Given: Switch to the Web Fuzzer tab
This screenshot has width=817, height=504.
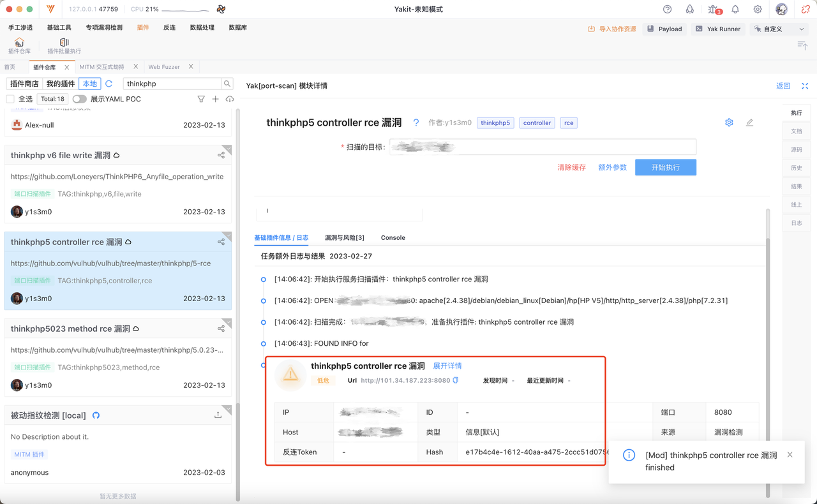Looking at the screenshot, I should point(164,67).
